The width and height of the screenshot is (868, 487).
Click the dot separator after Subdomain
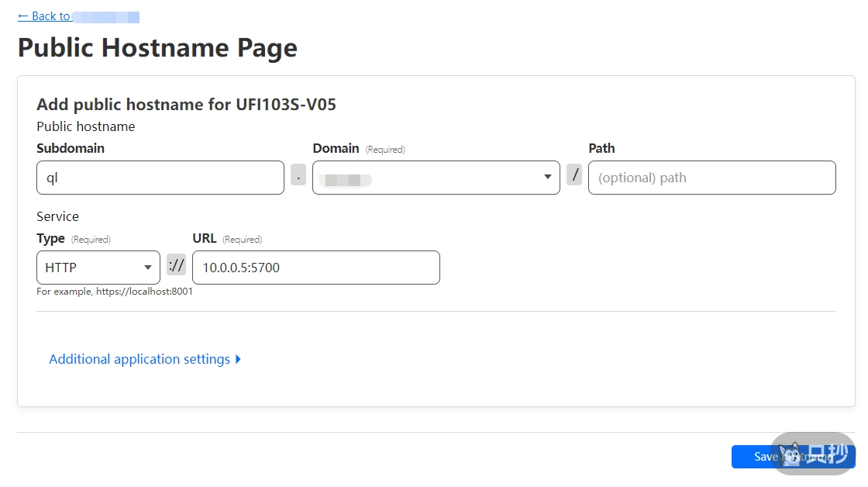pos(298,175)
